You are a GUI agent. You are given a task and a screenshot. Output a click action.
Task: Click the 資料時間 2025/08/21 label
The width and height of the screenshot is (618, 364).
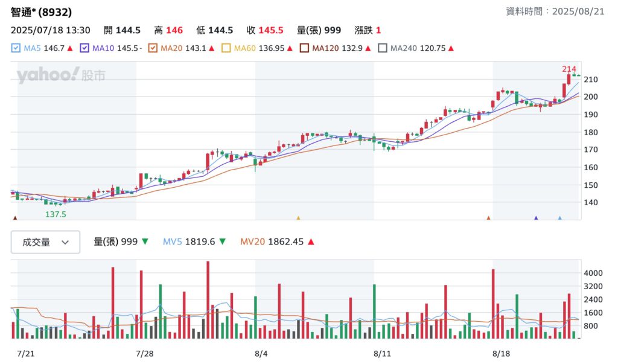click(556, 11)
